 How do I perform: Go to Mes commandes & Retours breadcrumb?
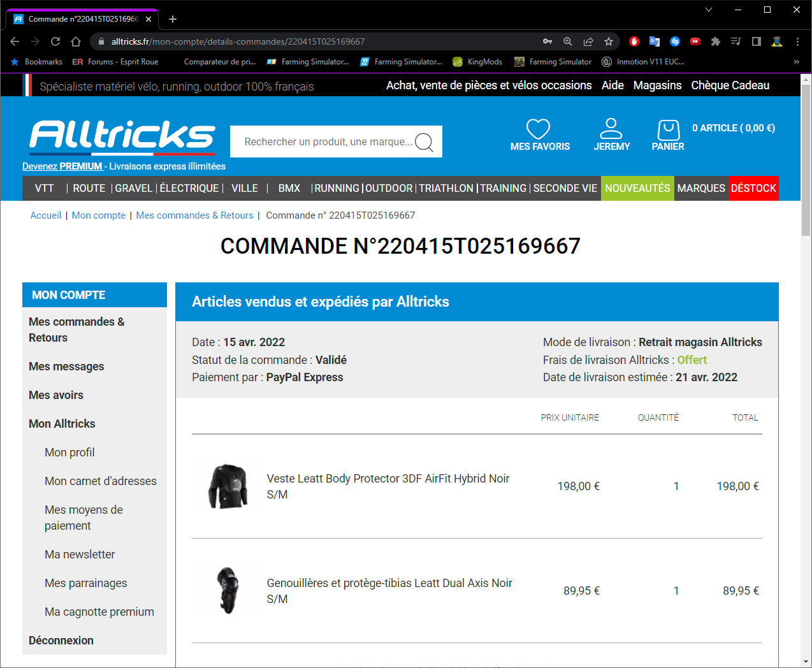click(194, 215)
